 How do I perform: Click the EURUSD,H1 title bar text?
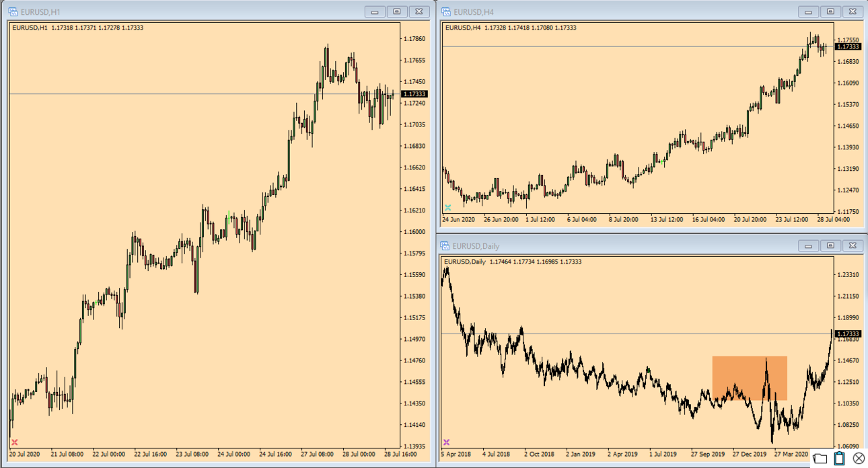coord(40,11)
